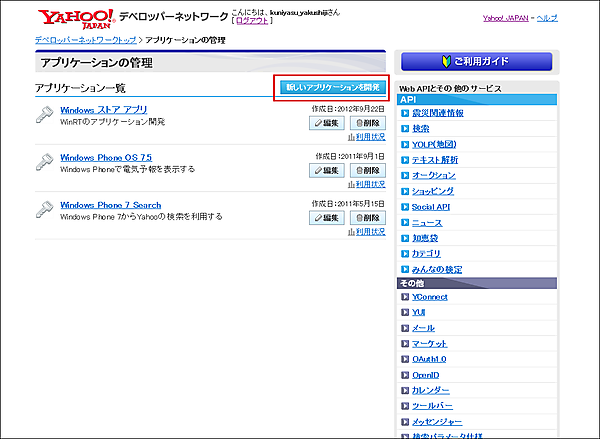Click the arrow icon next to 知恵袋

click(405, 238)
